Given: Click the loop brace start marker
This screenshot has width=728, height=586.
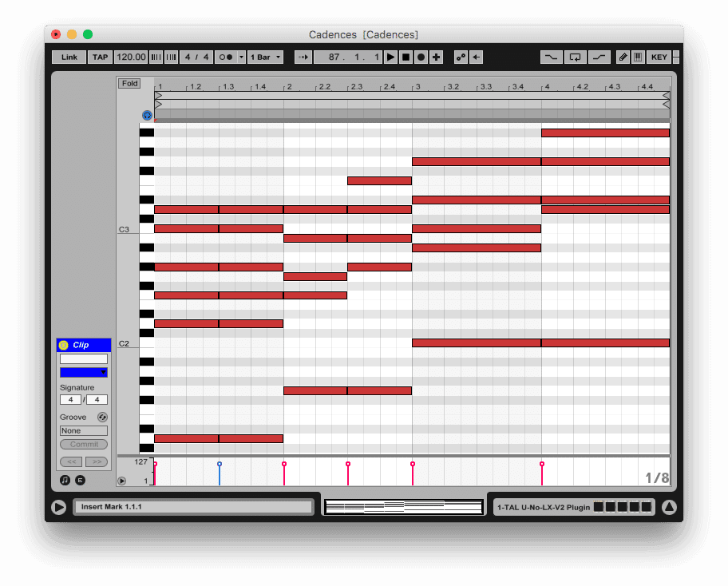Looking at the screenshot, I should (x=158, y=96).
